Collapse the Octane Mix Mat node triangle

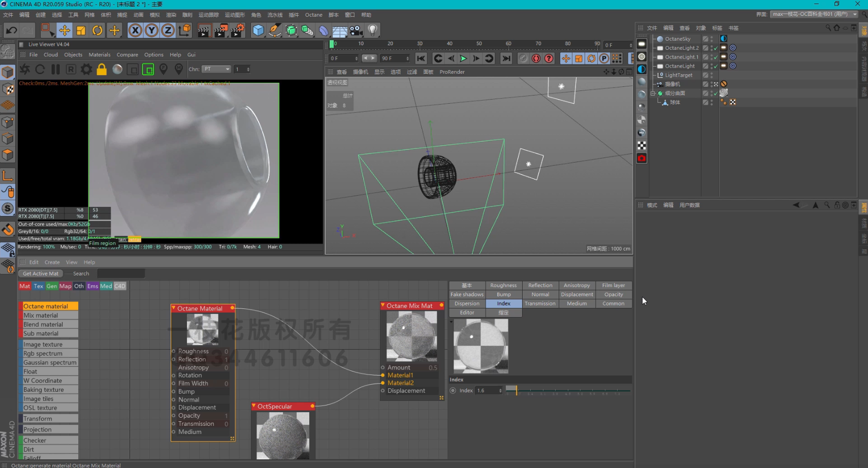pyautogui.click(x=383, y=306)
